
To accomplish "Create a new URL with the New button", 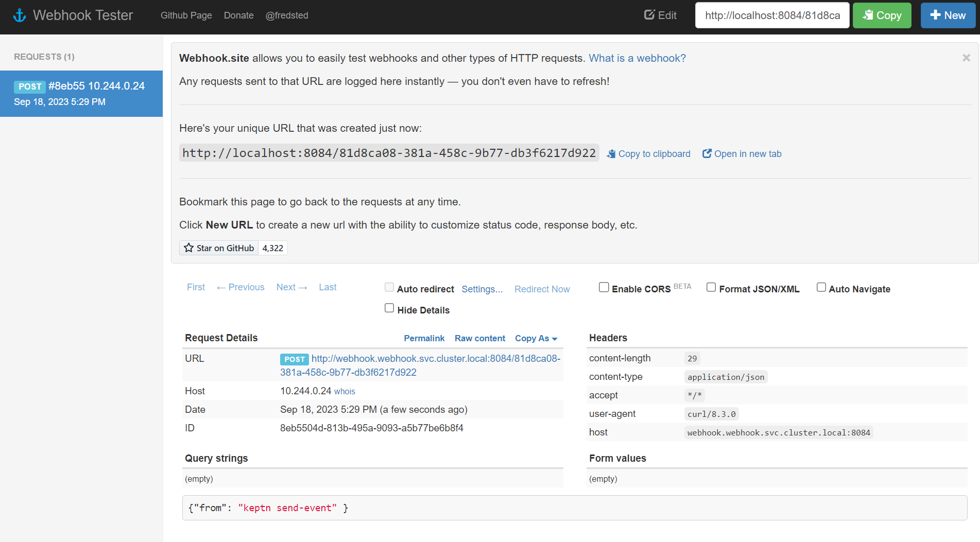I will point(948,15).
